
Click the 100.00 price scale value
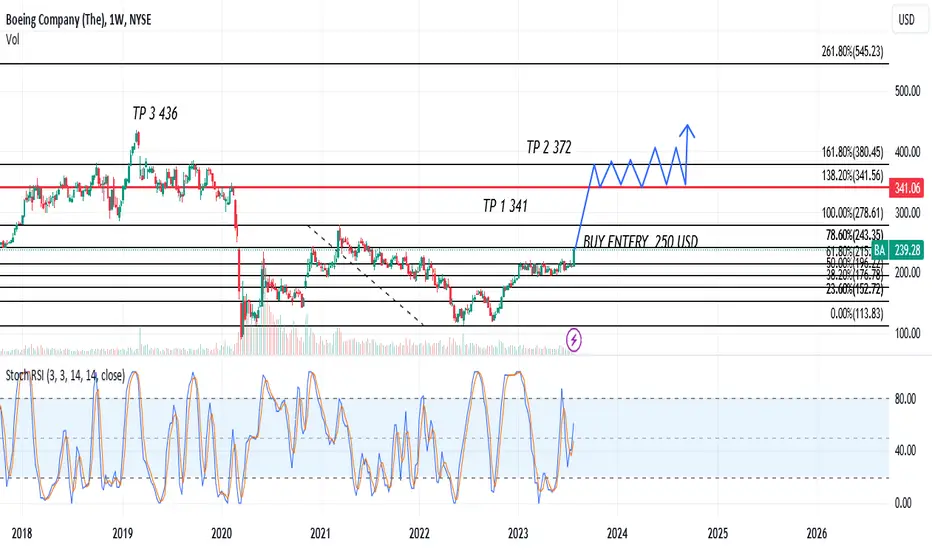tap(908, 334)
